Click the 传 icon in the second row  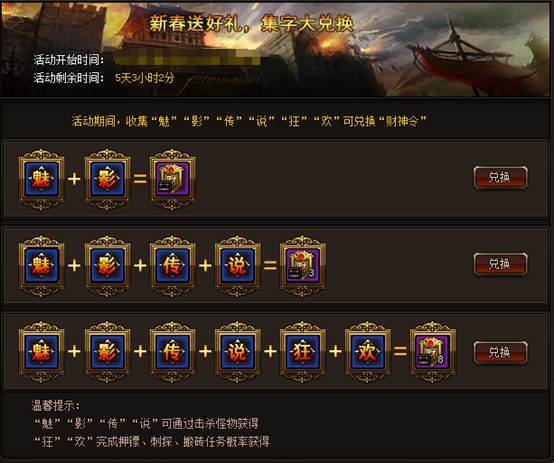(172, 265)
